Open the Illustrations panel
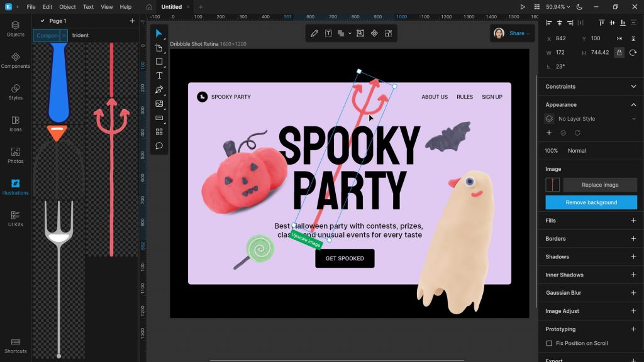Screen dimensions: 644x362 pos(16,187)
